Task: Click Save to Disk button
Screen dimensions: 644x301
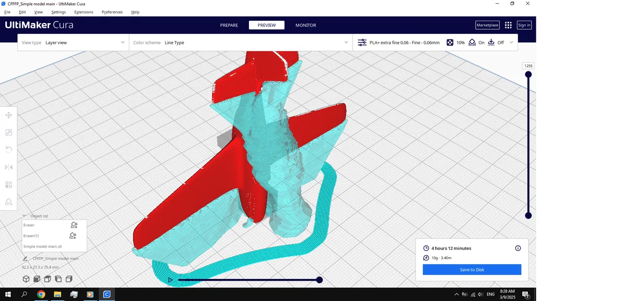Action: click(472, 270)
